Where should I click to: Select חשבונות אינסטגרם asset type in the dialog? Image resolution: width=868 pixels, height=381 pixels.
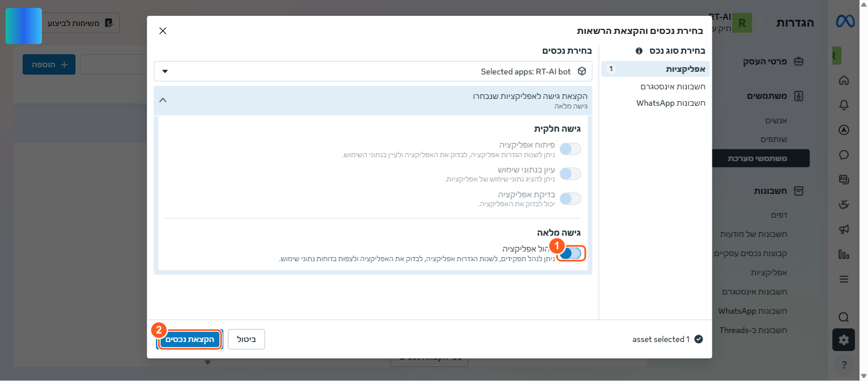click(673, 86)
